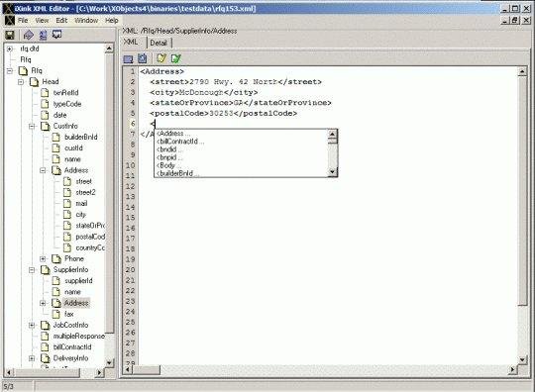Click the monitor icon in left toolbar
Screen dimensions: 535x392
tap(57, 35)
